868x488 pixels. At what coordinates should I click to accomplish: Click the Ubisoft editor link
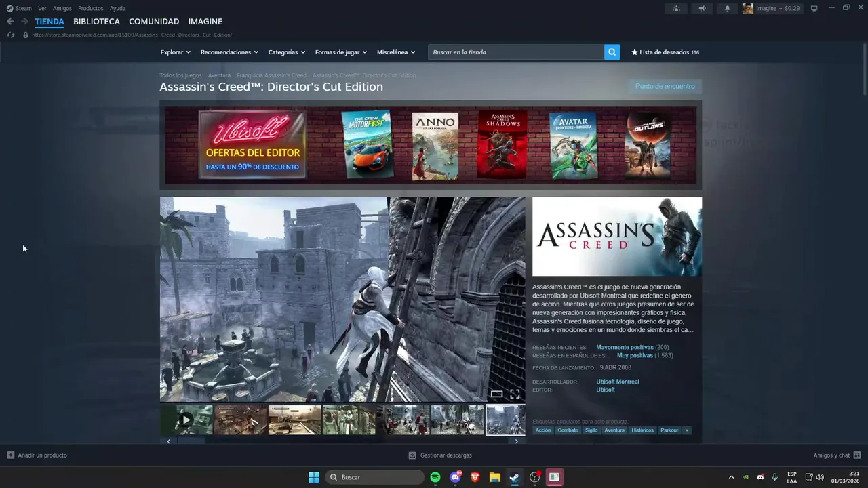[606, 390]
